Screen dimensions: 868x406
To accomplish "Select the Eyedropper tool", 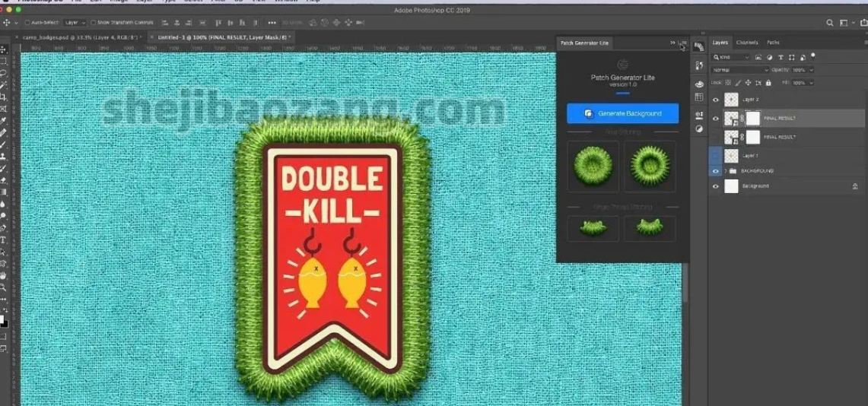I will [3, 121].
